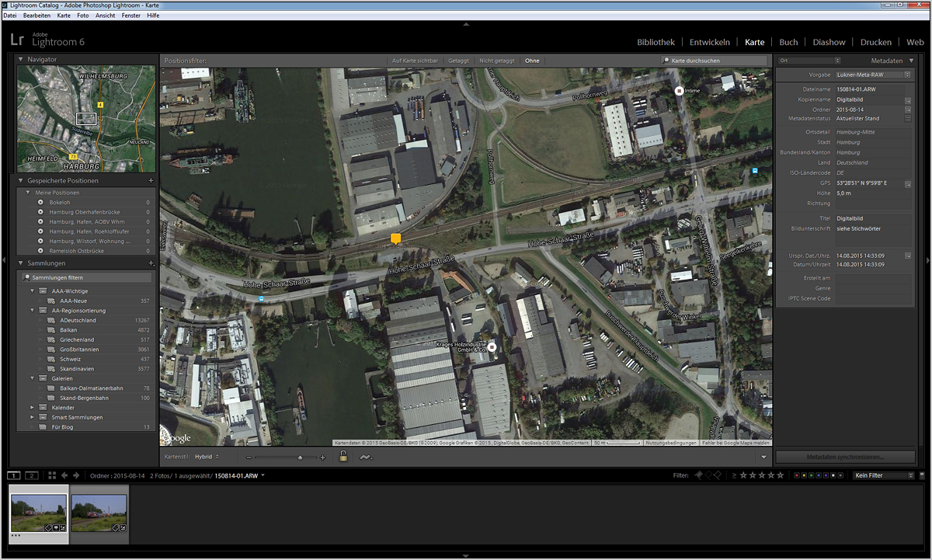Open the Kartenstil Hybrid dropdown
Image resolution: width=932 pixels, height=560 pixels.
pos(207,457)
